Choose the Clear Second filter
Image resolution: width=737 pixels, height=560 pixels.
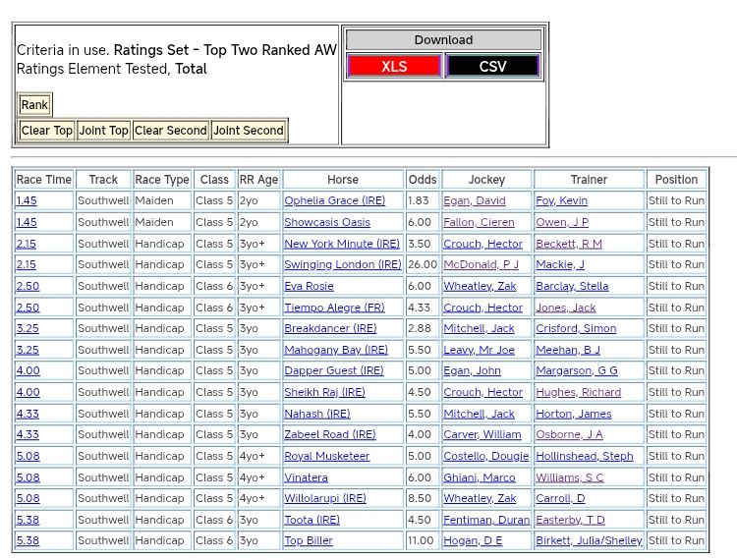[171, 131]
